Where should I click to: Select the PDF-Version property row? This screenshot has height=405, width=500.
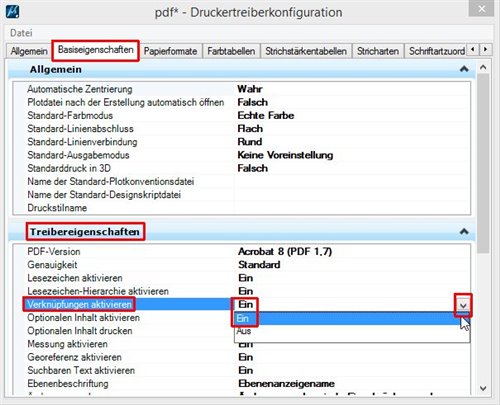pos(242,251)
